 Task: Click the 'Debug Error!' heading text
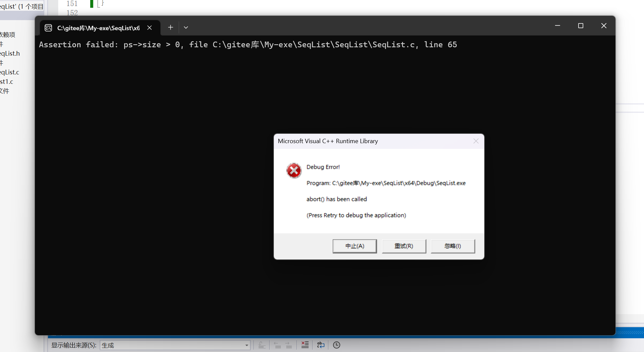click(323, 167)
